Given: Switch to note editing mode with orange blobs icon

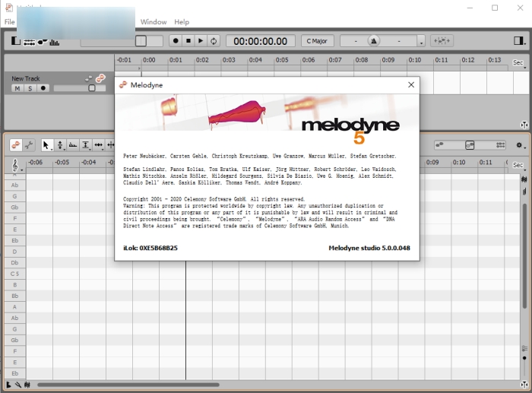Looking at the screenshot, I should click(x=16, y=145).
